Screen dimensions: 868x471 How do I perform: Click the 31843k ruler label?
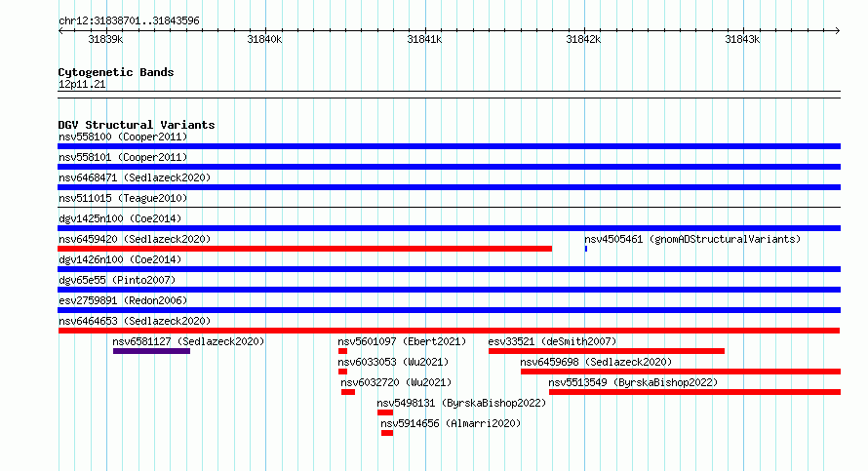(742, 39)
